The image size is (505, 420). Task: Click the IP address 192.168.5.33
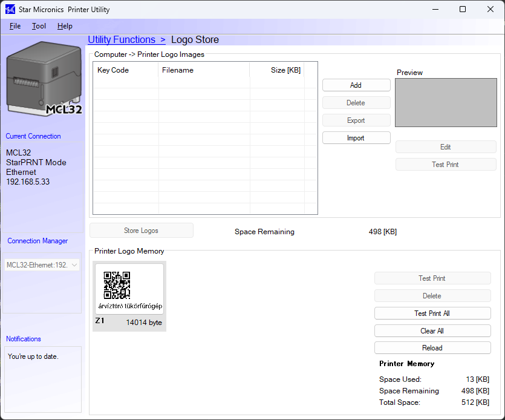[x=28, y=182]
